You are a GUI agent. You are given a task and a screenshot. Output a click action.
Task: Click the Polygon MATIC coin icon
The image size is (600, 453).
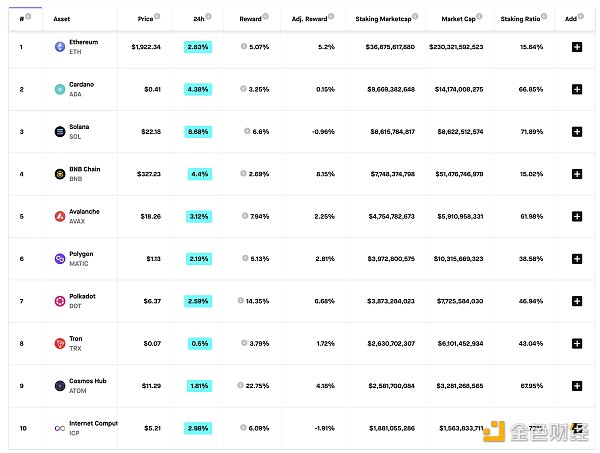click(x=60, y=258)
